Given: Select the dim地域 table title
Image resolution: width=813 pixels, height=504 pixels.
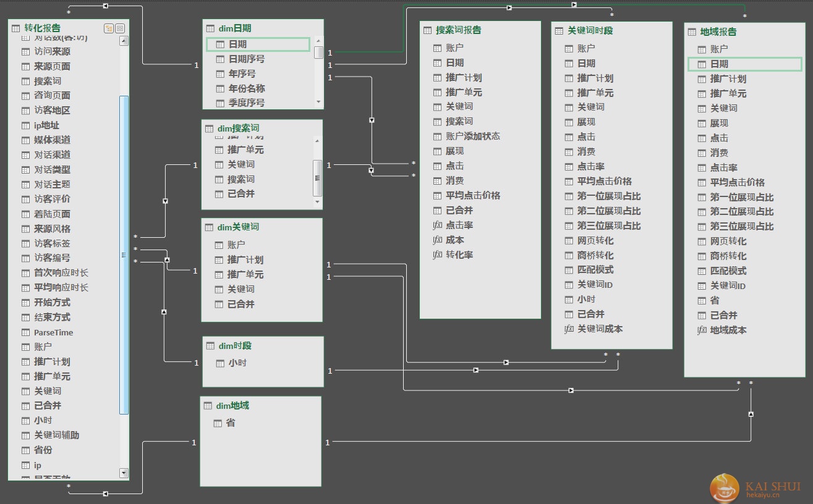Looking at the screenshot, I should click(232, 406).
